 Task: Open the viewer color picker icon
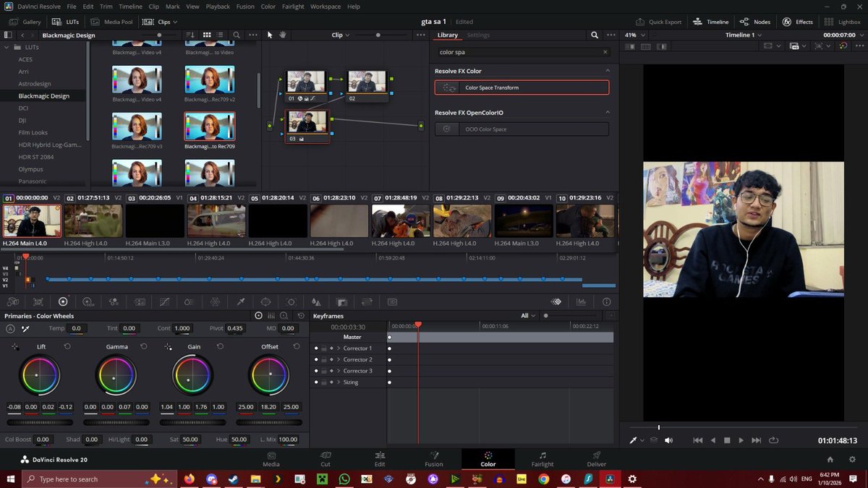pos(634,440)
